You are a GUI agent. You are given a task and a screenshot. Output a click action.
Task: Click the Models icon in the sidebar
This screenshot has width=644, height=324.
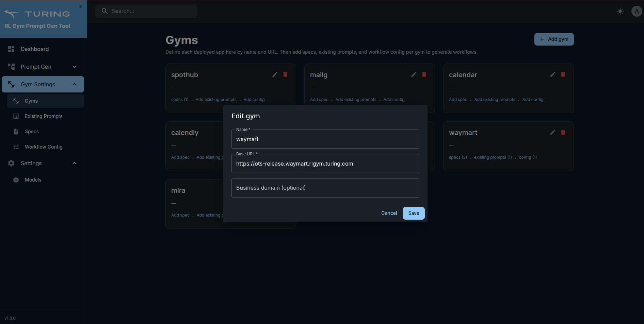point(16,180)
